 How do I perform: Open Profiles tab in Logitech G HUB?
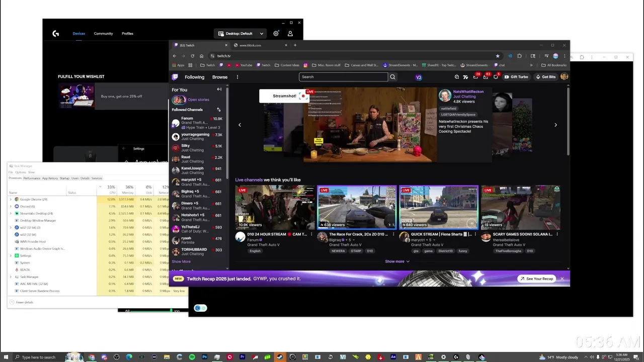pyautogui.click(x=127, y=33)
